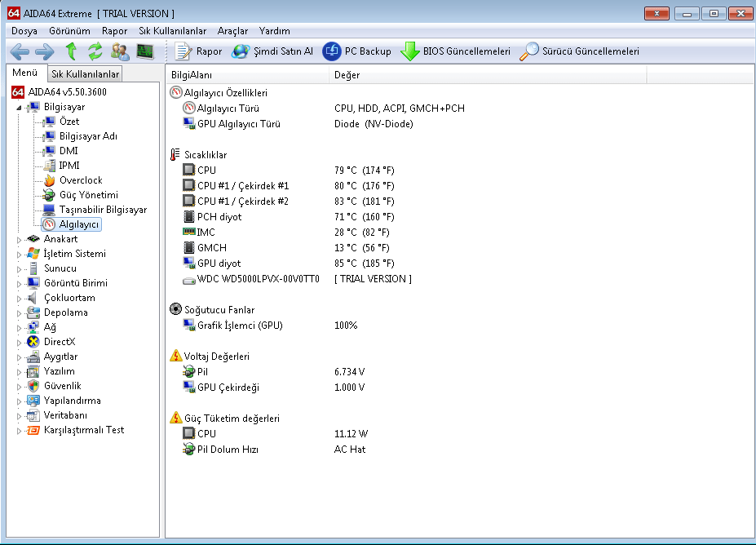Click the Yapılandırma configuration icon
The height and width of the screenshot is (545, 756).
pos(33,401)
